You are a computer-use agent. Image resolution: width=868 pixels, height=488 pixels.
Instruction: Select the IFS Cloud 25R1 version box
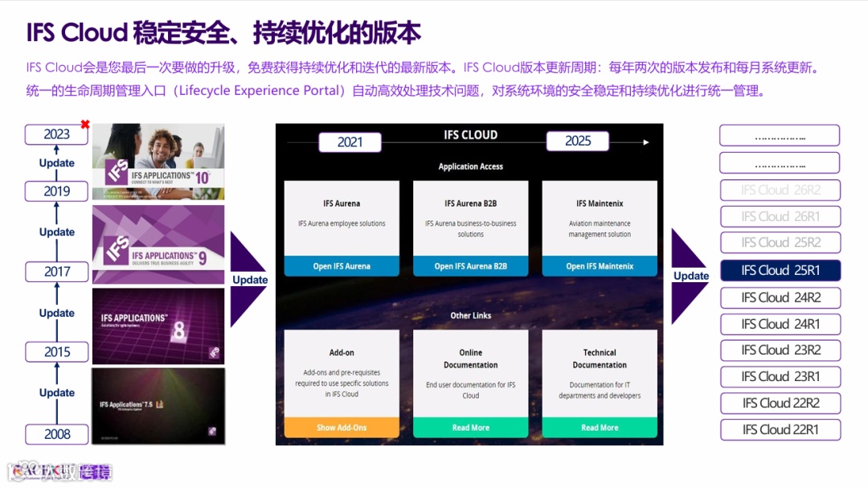(780, 270)
